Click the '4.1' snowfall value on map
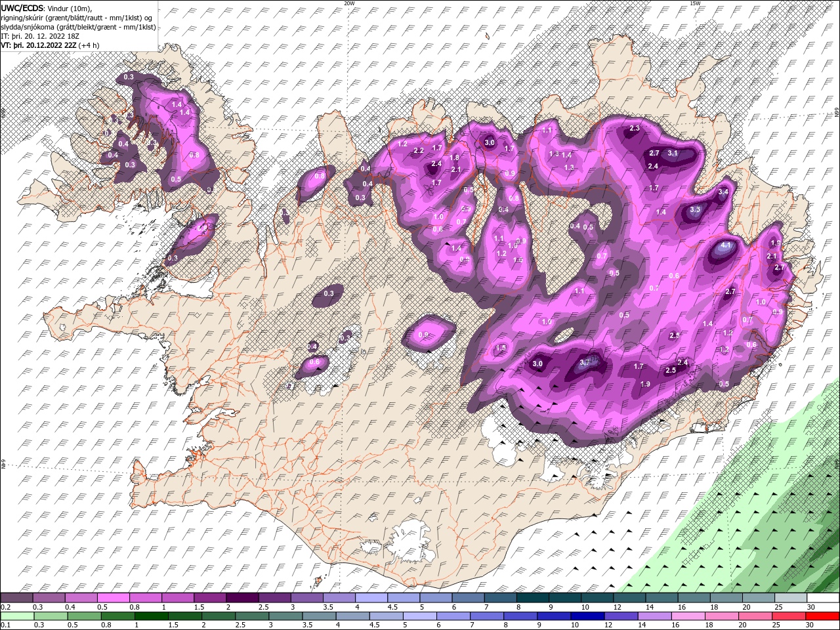This screenshot has height=630, width=840. click(726, 245)
